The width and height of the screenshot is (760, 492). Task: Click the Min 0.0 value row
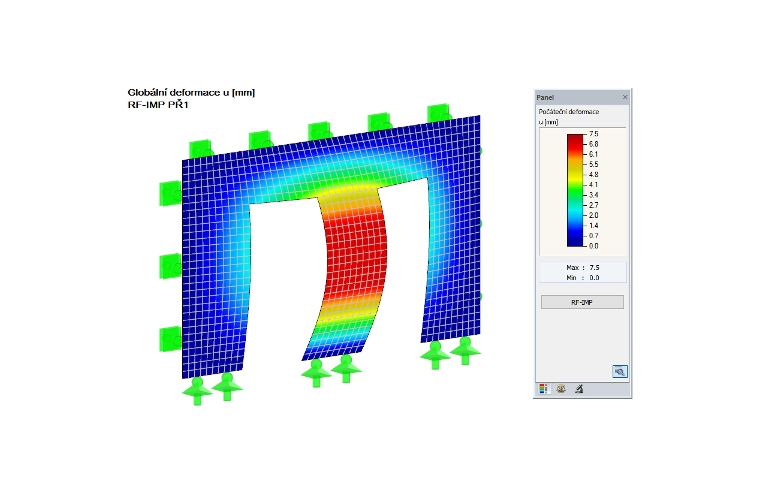pyautogui.click(x=583, y=278)
